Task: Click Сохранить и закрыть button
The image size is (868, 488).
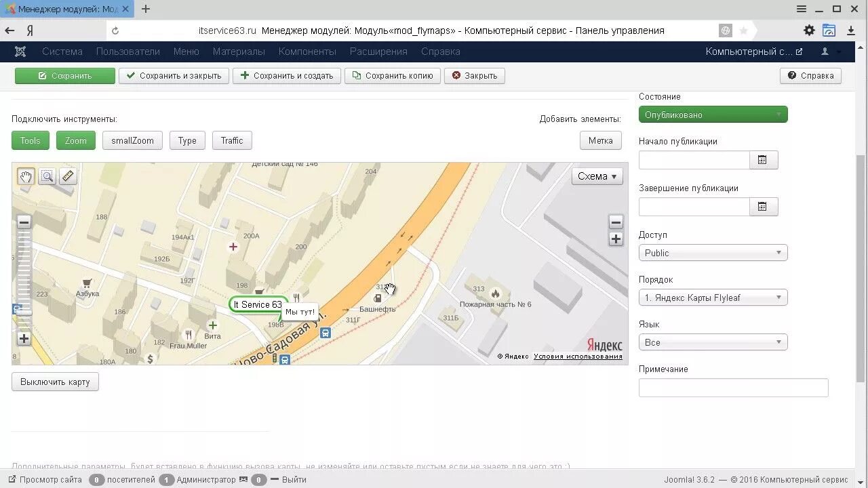Action: click(174, 76)
